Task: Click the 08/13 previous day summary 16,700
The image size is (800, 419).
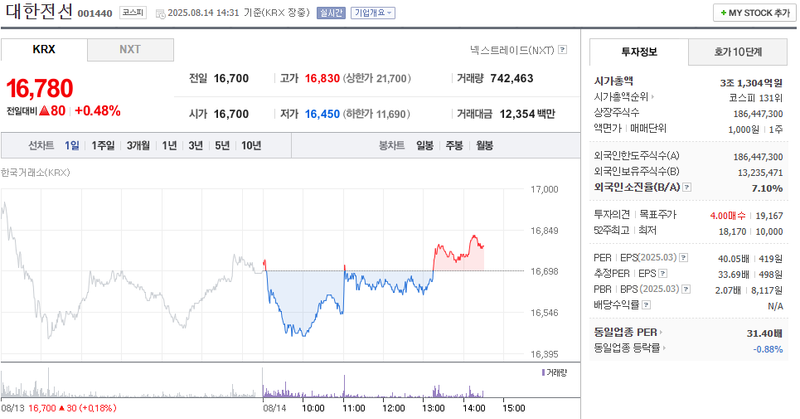Action: coord(42,408)
